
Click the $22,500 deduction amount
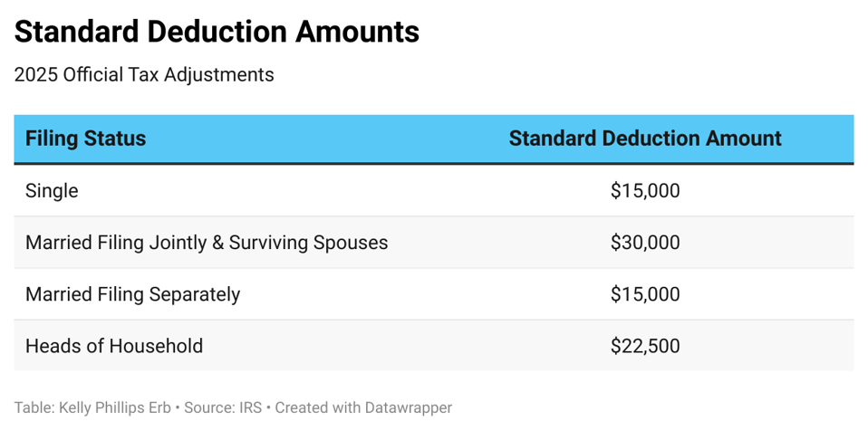coord(645,346)
